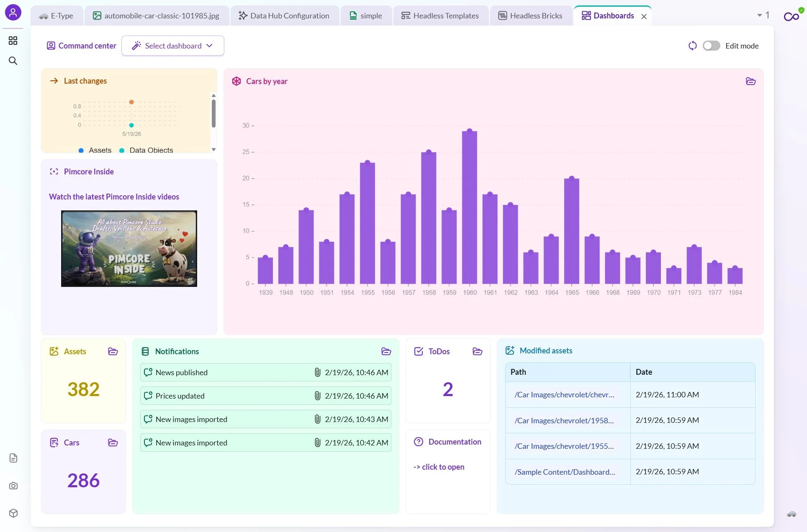807x532 pixels.
Task: Switch to Headless Bricks tab
Action: point(530,16)
